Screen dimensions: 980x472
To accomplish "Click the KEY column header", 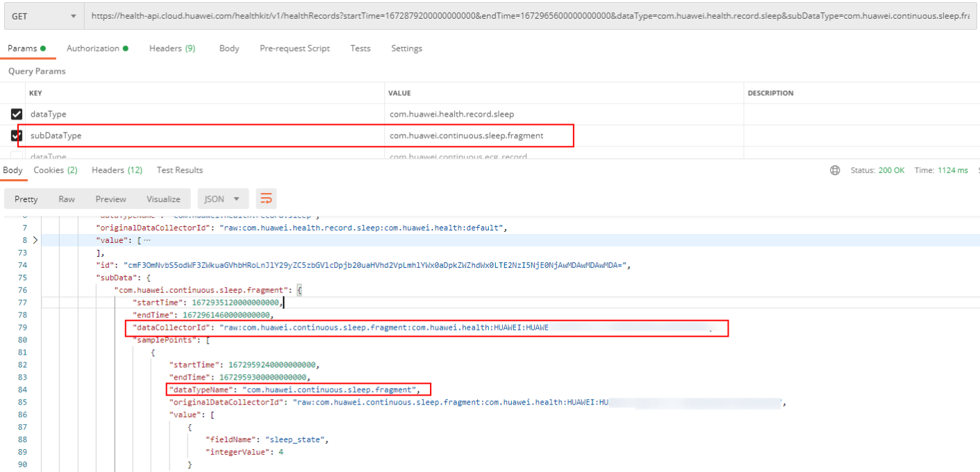I will [x=35, y=93].
